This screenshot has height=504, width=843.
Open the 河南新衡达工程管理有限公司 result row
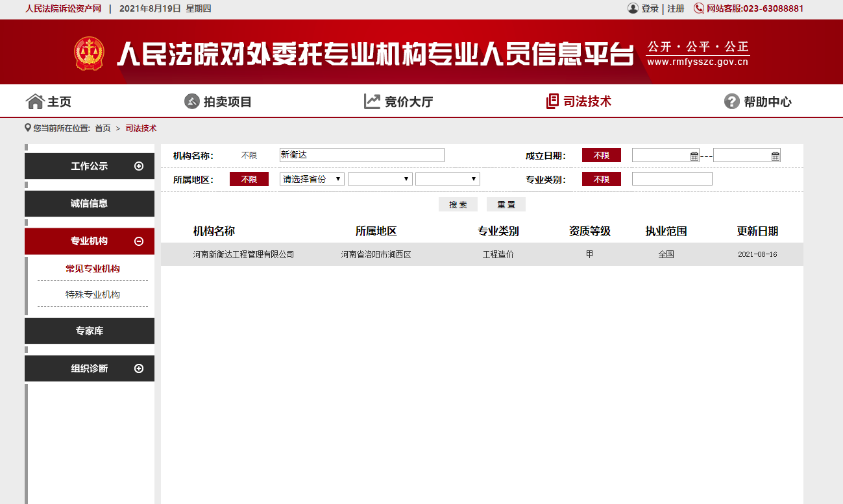click(x=243, y=254)
